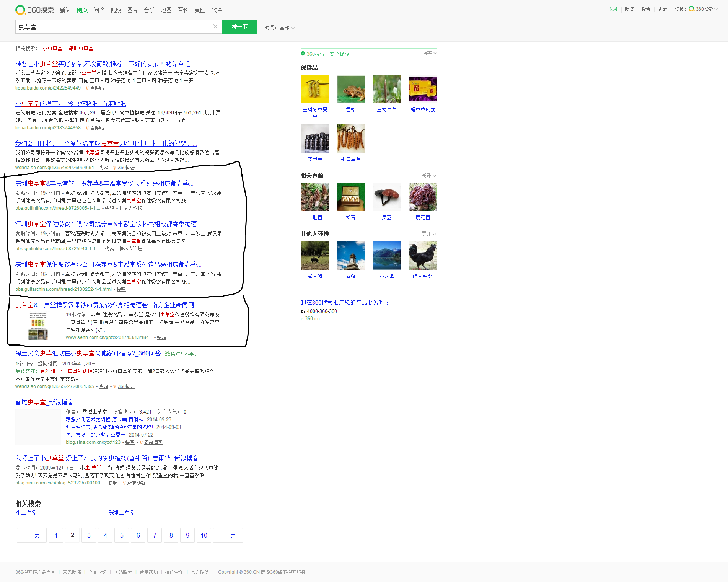The image size is (728, 582).
Task: Clear the search box with the X icon
Action: pos(215,26)
